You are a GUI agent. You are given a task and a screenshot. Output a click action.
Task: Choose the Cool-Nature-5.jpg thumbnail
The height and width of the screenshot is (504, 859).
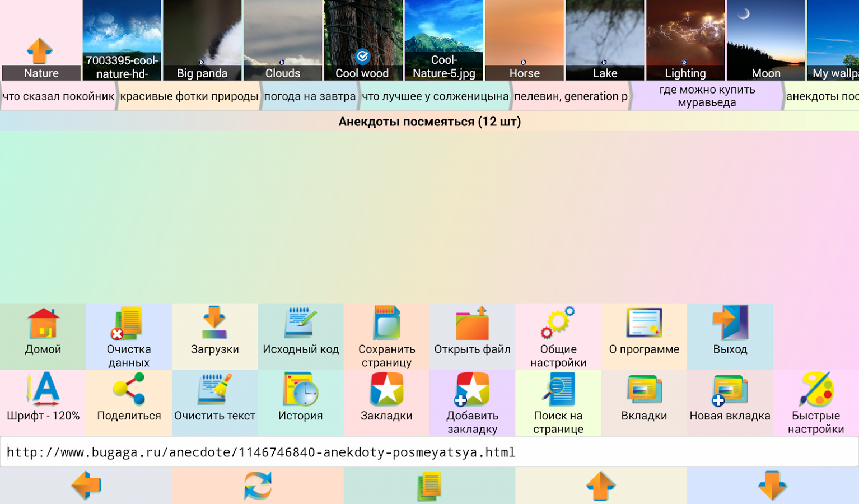[x=443, y=40]
